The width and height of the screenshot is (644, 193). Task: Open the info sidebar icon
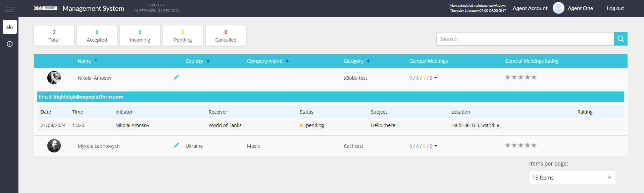pyautogui.click(x=10, y=44)
